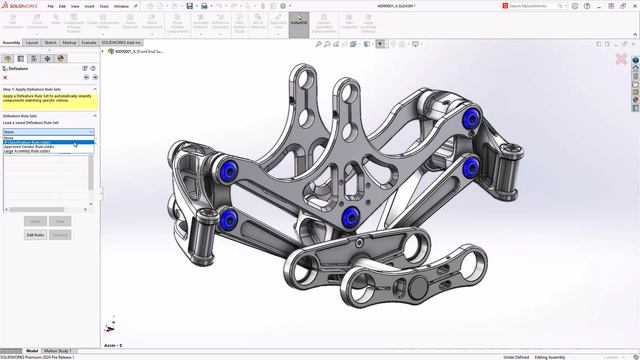The width and height of the screenshot is (640, 360).
Task: Click the Defeature next arrow button
Action: coord(95,77)
